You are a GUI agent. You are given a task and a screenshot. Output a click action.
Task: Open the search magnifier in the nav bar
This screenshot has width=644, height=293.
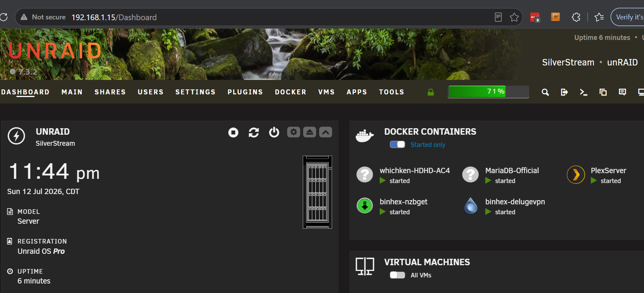click(545, 92)
